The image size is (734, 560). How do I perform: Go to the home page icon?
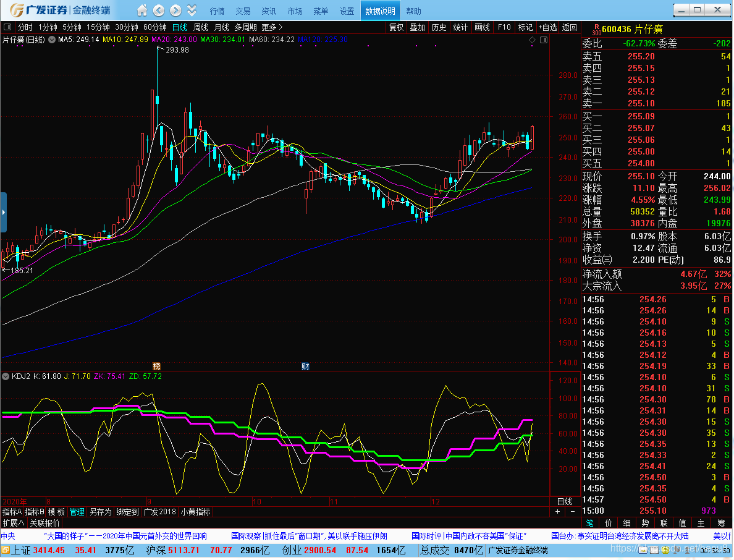click(x=142, y=11)
